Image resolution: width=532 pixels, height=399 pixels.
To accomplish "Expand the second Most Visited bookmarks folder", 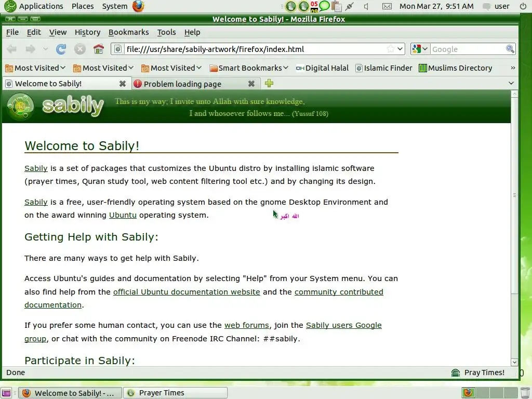I will click(x=103, y=68).
